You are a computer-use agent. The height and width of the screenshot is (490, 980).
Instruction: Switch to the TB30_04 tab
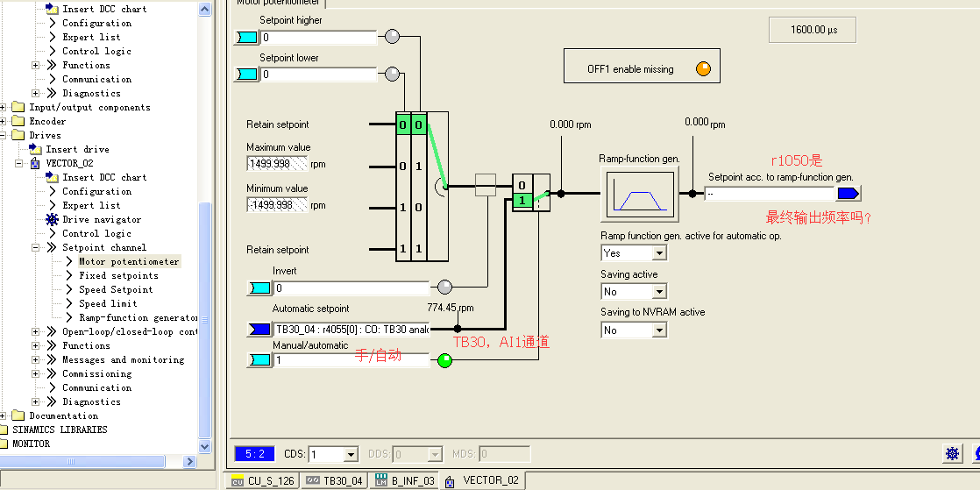[335, 480]
